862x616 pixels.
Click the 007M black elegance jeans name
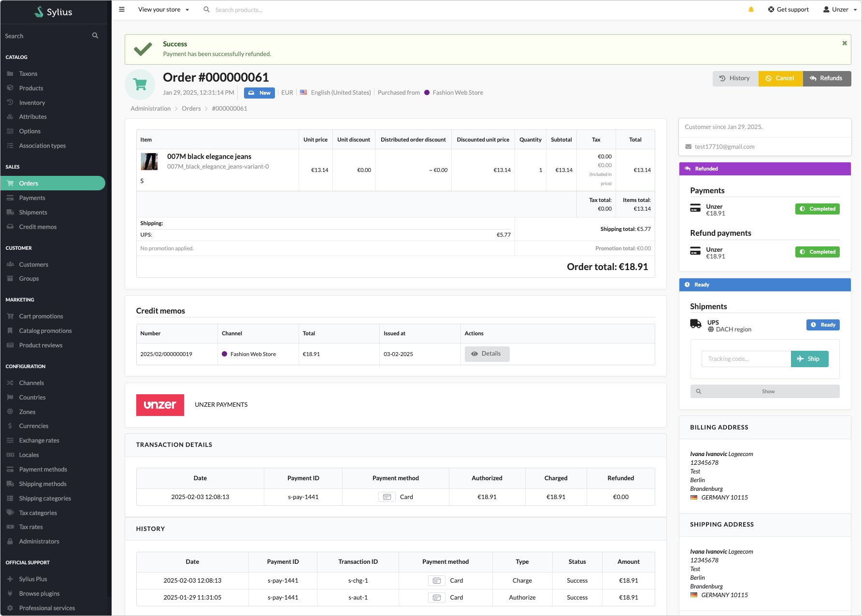[x=209, y=157]
